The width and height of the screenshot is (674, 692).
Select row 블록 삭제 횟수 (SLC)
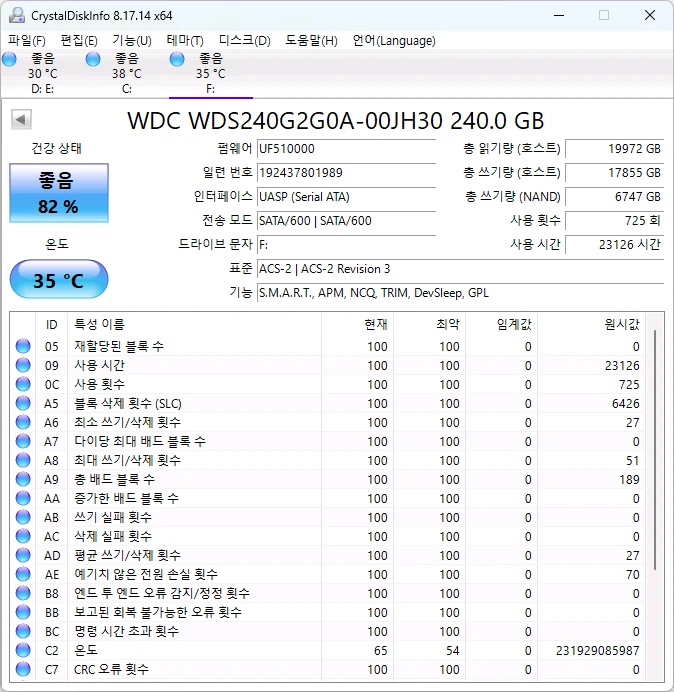tap(328, 403)
